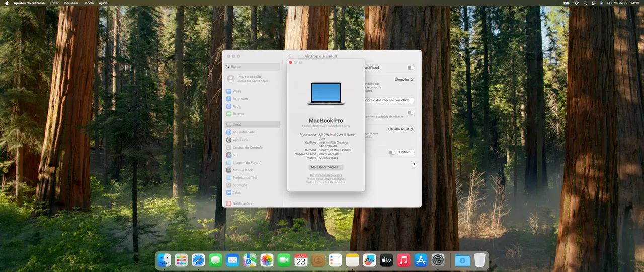Launch FaceTime from the Dock
Screen dimensions: 644x272
284,260
